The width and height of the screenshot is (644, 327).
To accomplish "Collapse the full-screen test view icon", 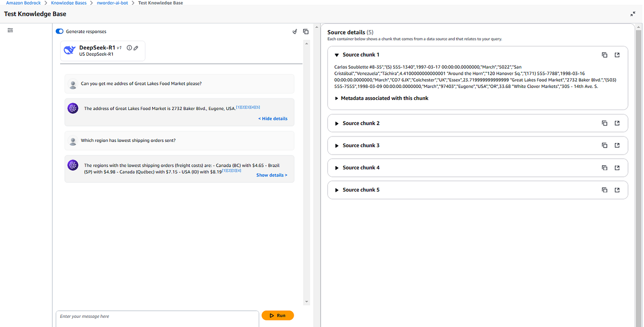I will tap(633, 14).
